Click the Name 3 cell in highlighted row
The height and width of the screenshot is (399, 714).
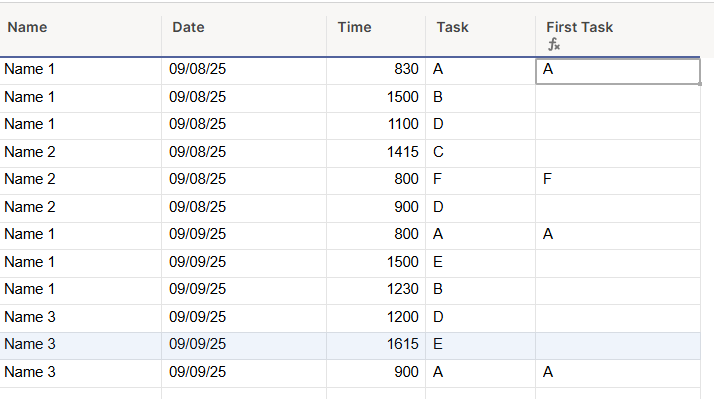coord(81,346)
